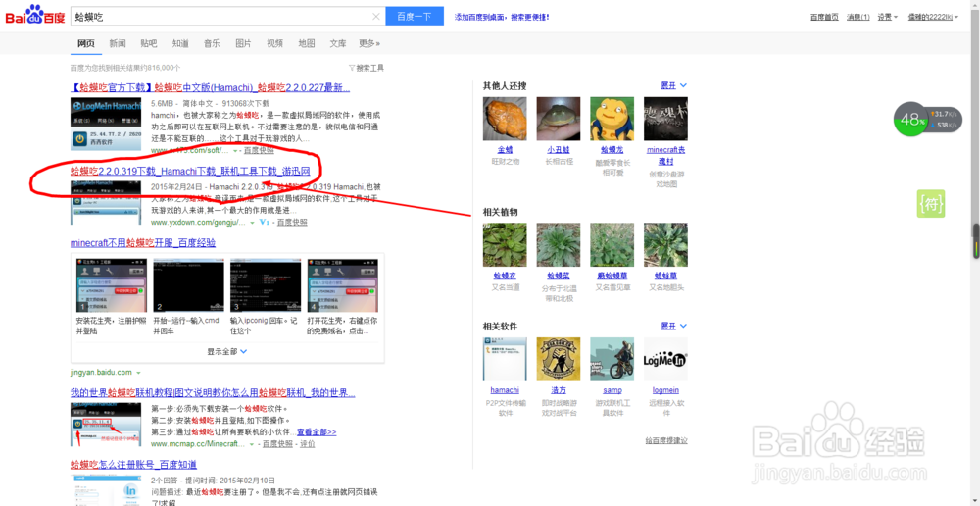Expand 显示全部 in the experience card
This screenshot has width=980, height=506.
coord(227,351)
